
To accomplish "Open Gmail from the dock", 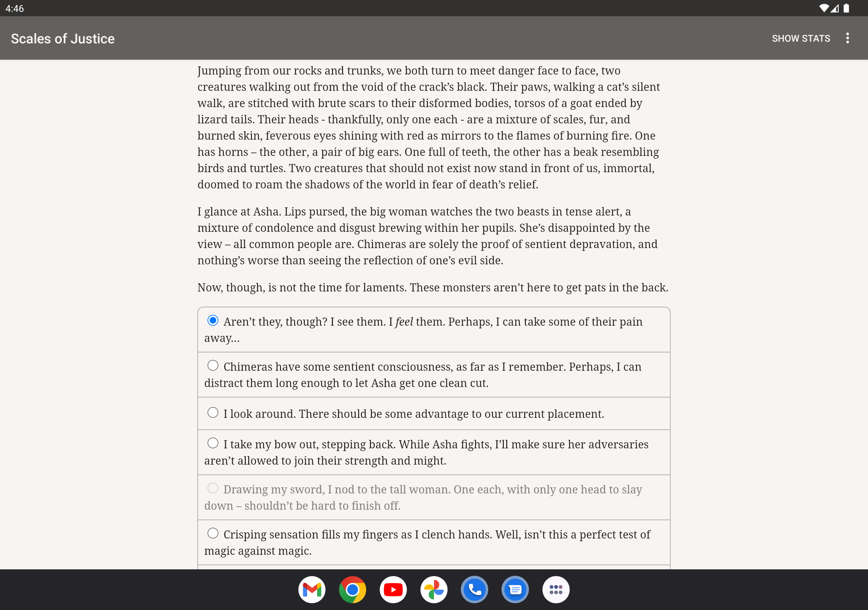I will 312,590.
